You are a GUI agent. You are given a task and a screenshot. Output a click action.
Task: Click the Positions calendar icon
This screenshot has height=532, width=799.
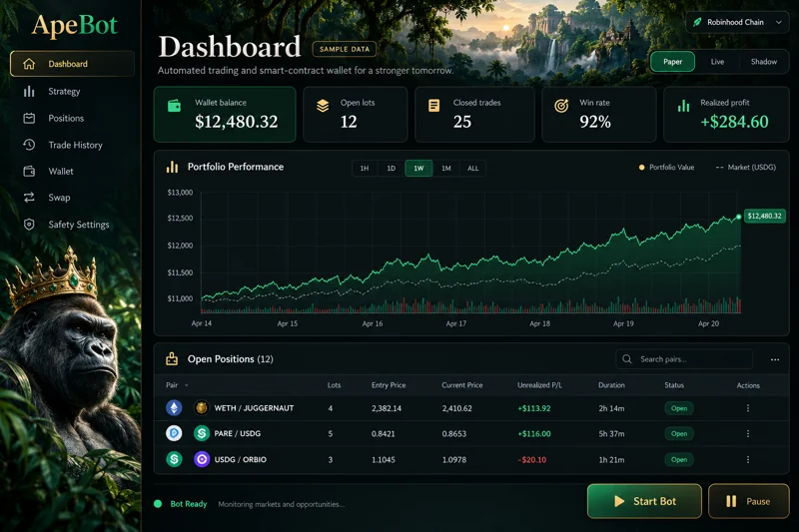(x=29, y=118)
